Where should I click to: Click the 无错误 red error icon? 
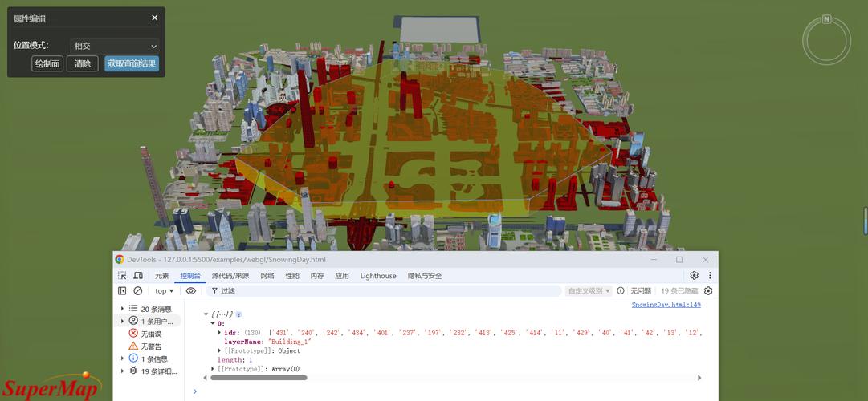[132, 334]
